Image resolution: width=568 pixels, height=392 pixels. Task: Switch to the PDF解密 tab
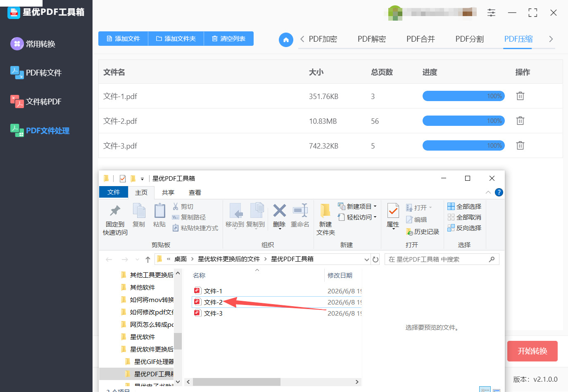pos(372,39)
